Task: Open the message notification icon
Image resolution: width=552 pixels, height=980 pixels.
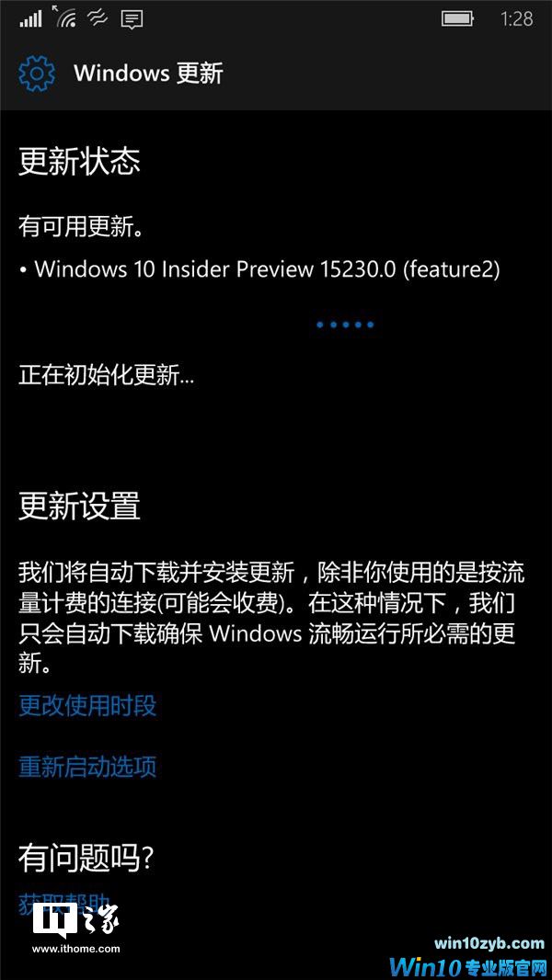Action: tap(132, 20)
